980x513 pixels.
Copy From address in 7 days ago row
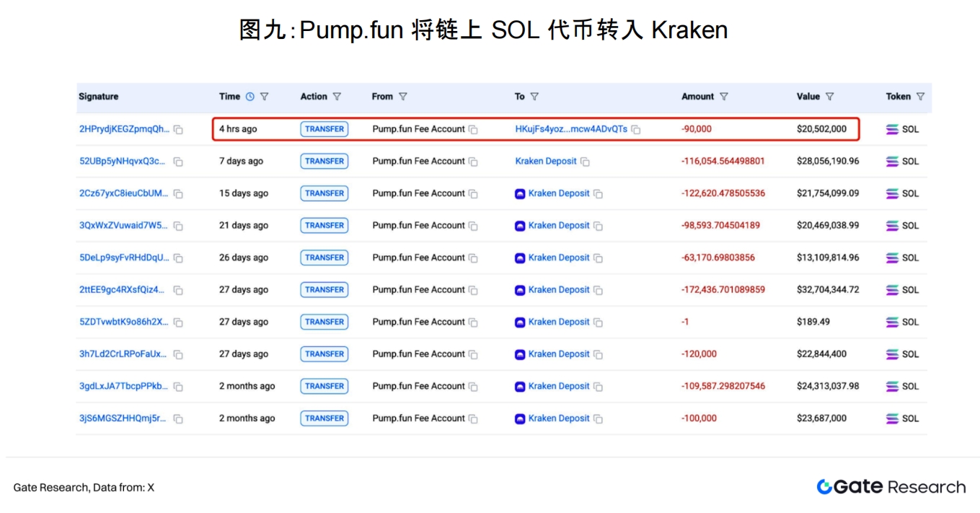[473, 162]
